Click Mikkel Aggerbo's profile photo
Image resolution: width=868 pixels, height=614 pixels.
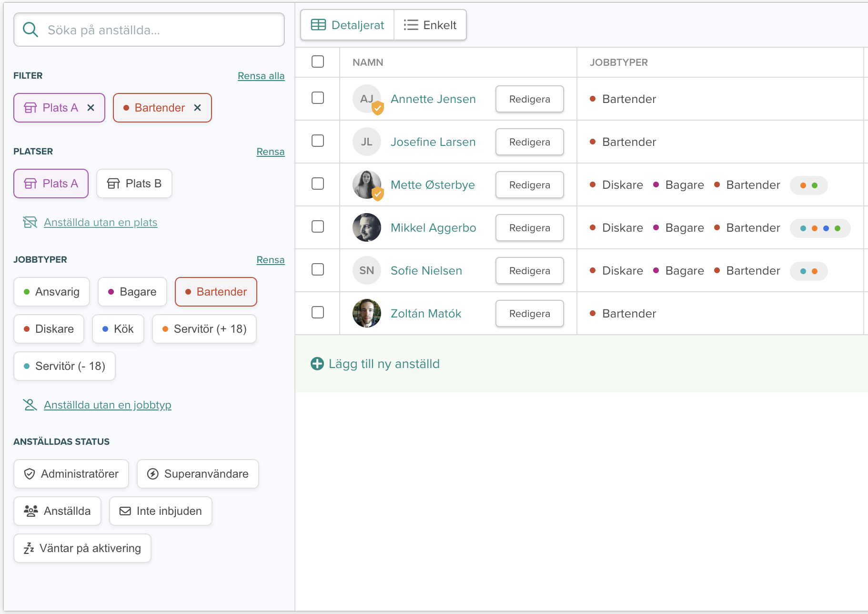point(366,227)
